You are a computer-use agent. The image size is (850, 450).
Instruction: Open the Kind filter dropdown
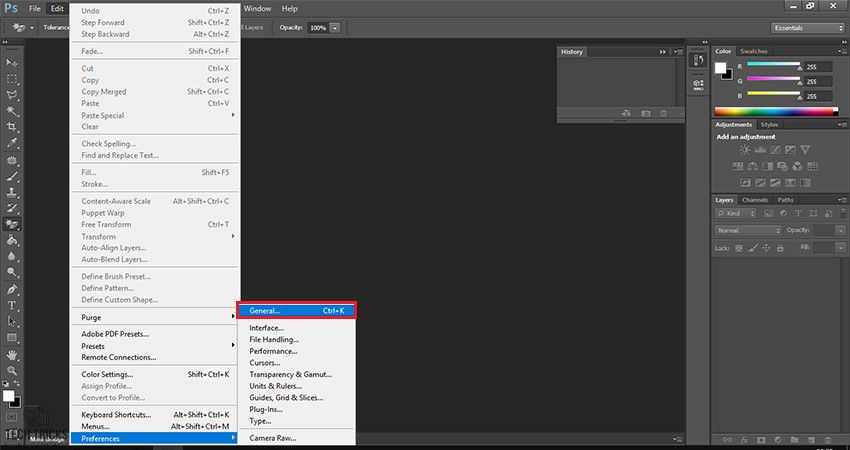click(x=735, y=214)
